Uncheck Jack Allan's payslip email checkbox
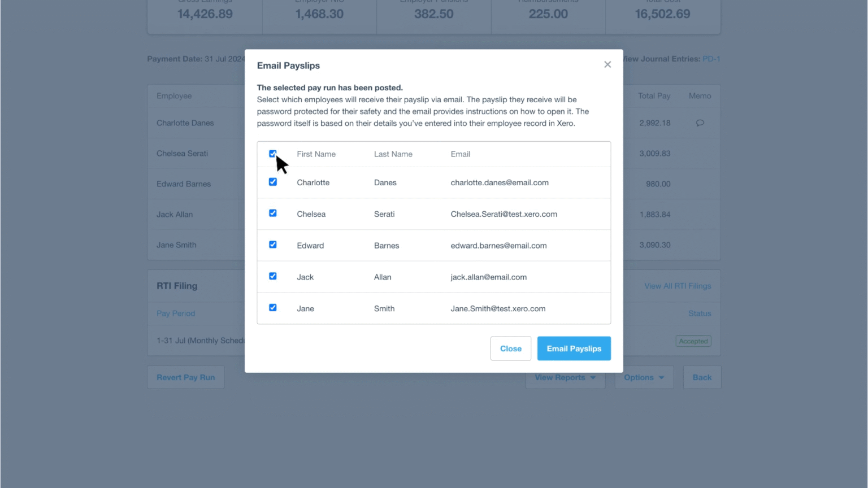Image resolution: width=868 pixels, height=488 pixels. click(273, 276)
